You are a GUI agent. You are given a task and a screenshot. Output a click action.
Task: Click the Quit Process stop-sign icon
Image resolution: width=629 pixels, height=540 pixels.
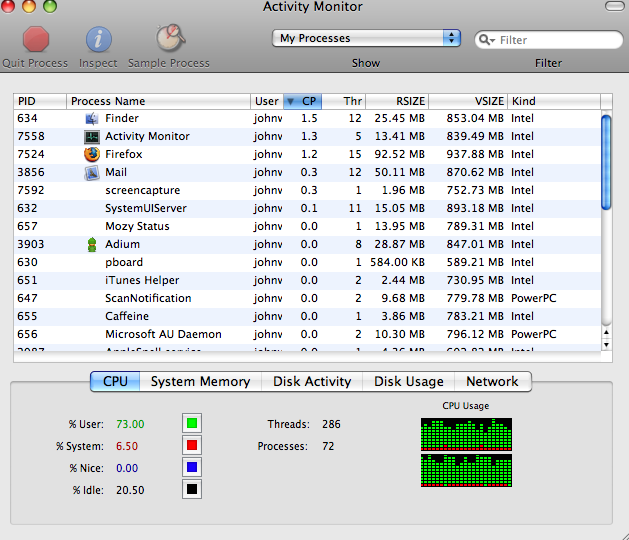[36, 39]
